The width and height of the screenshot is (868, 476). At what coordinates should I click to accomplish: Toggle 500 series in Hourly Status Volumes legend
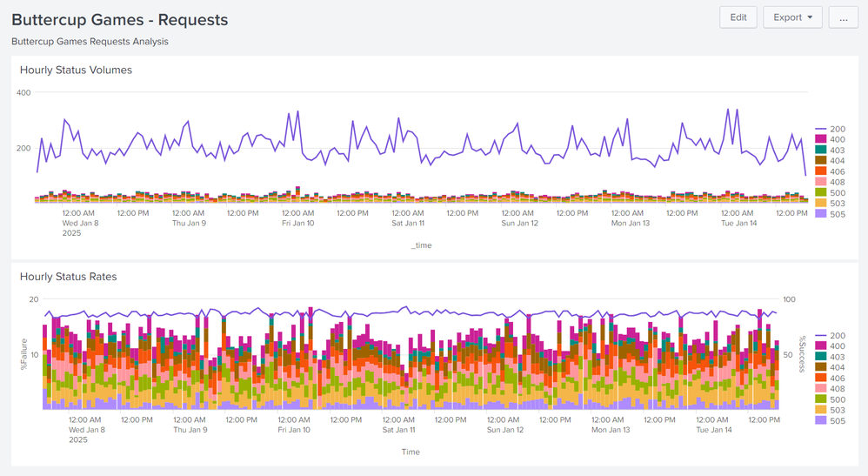829,193
